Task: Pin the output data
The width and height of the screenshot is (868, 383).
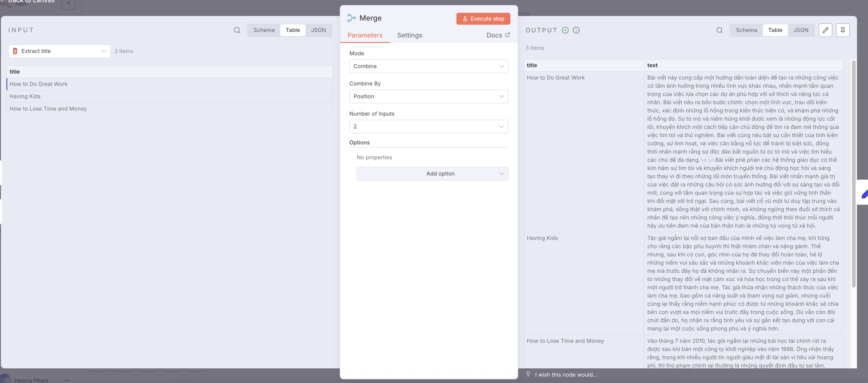Action: (x=842, y=30)
